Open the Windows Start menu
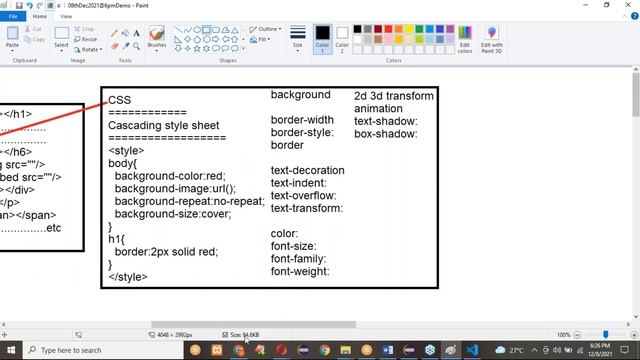 [11, 350]
